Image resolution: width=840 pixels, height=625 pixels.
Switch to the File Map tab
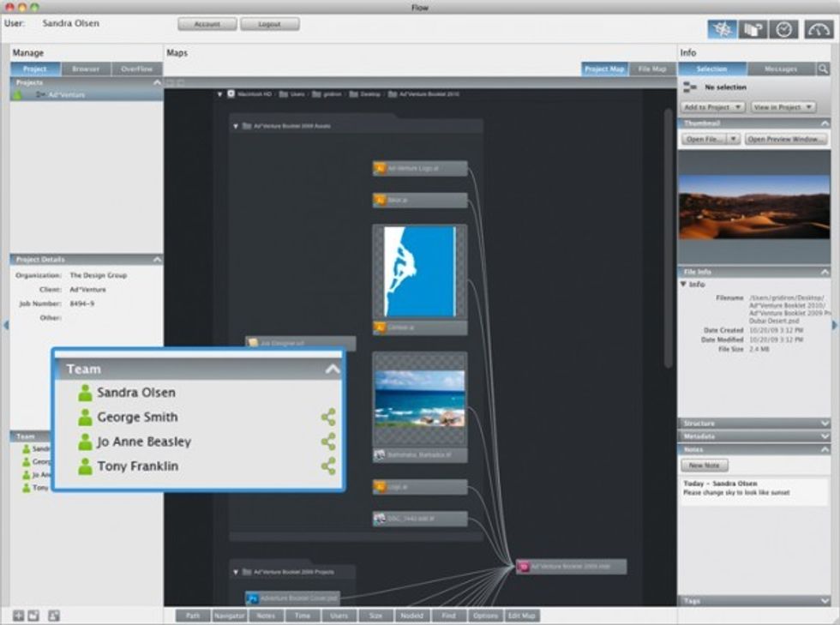[652, 69]
